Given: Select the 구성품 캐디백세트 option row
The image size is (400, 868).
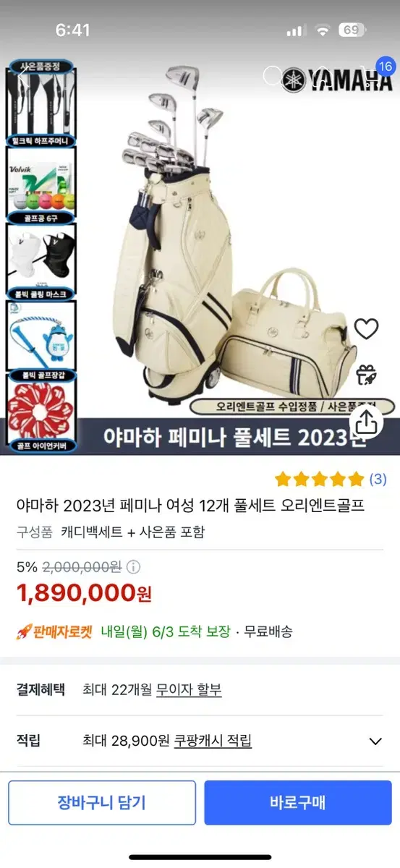Looking at the screenshot, I should pos(111,532).
